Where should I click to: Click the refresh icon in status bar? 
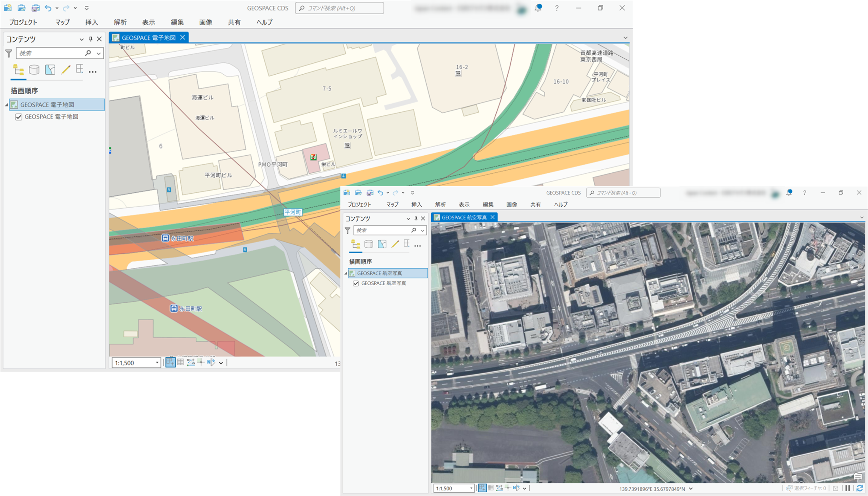(x=860, y=488)
